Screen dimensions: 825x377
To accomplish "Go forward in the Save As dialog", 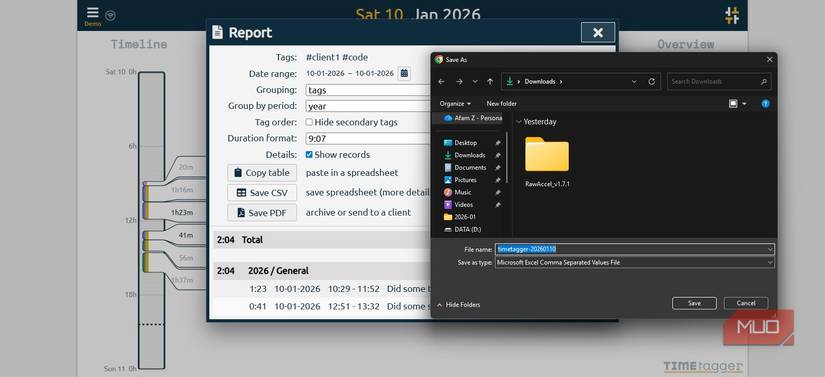I will click(x=459, y=81).
